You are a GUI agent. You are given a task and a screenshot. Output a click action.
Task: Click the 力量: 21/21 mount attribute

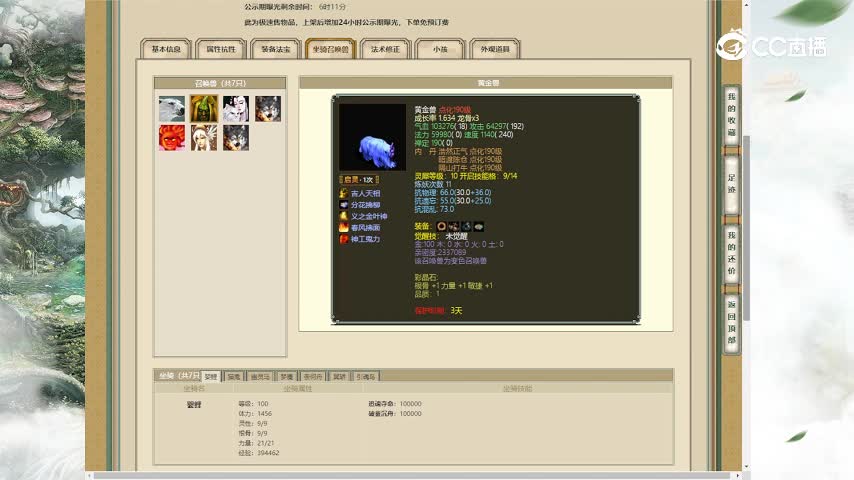pyautogui.click(x=256, y=443)
